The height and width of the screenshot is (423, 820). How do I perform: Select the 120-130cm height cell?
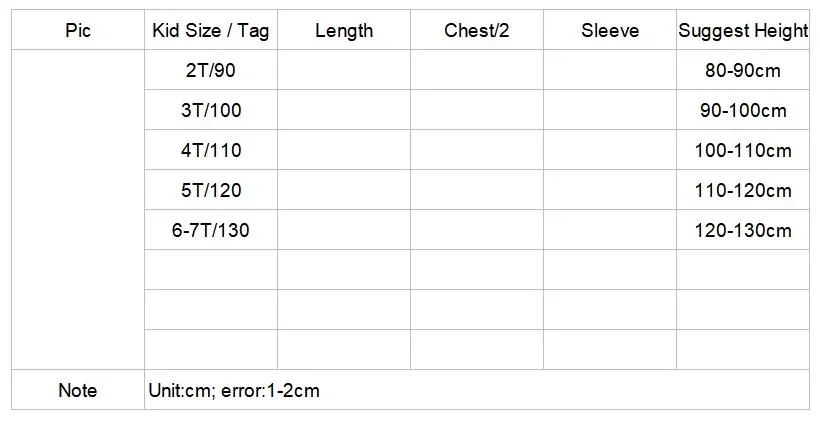tap(743, 231)
